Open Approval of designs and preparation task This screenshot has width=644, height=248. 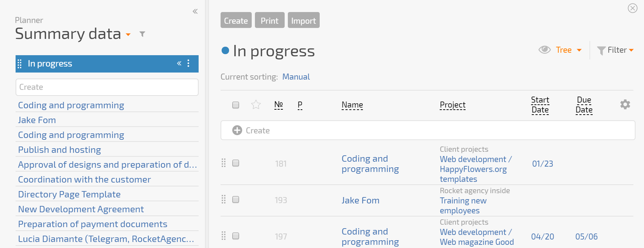(x=107, y=165)
